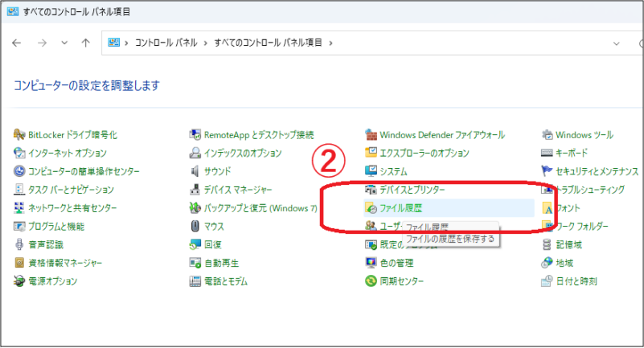Click the control panel icon in address bar
Image resolution: width=644 pixels, height=348 pixels.
(x=114, y=43)
